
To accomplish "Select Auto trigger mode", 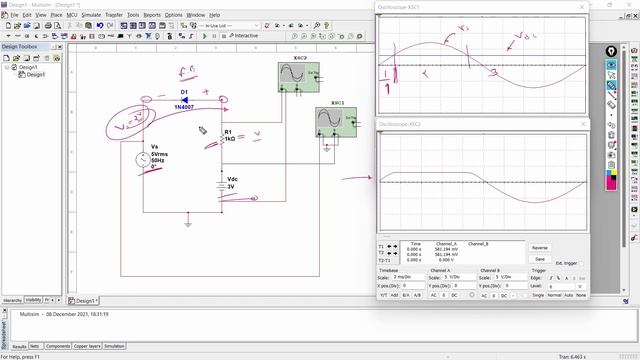I will pos(569,295).
